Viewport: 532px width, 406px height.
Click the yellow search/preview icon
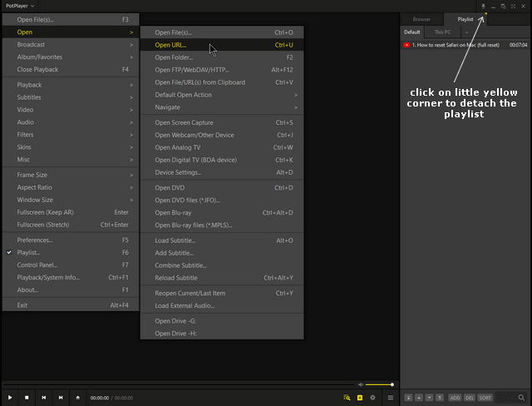point(347,398)
